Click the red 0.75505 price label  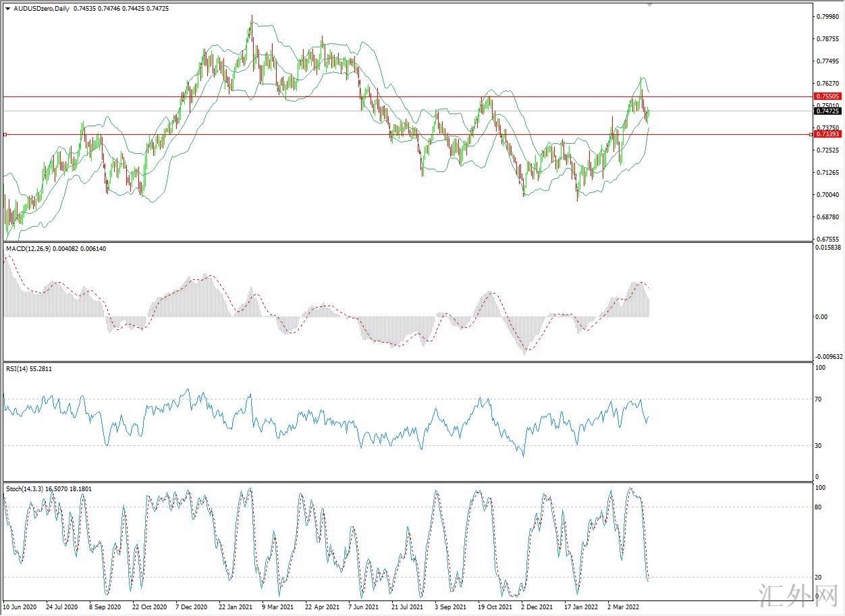[x=827, y=96]
